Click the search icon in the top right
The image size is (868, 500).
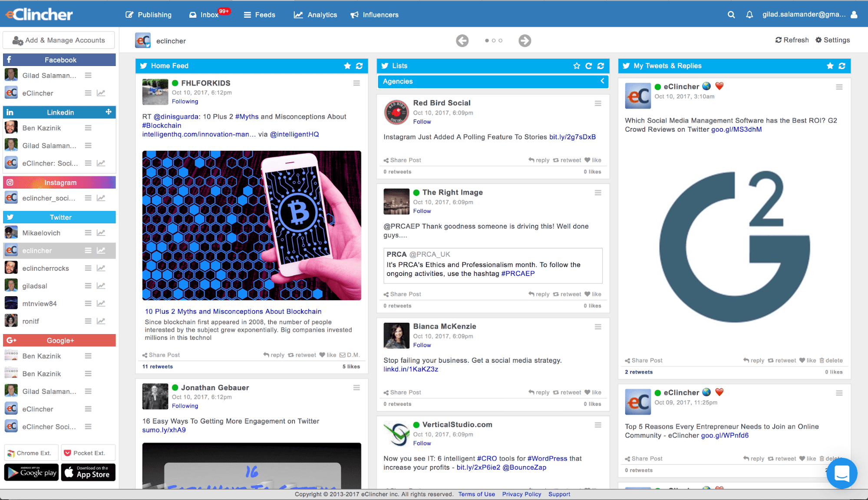coord(730,14)
